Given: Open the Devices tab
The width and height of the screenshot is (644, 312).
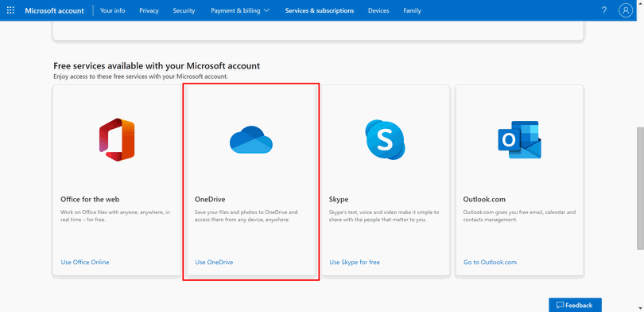Looking at the screenshot, I should (378, 10).
